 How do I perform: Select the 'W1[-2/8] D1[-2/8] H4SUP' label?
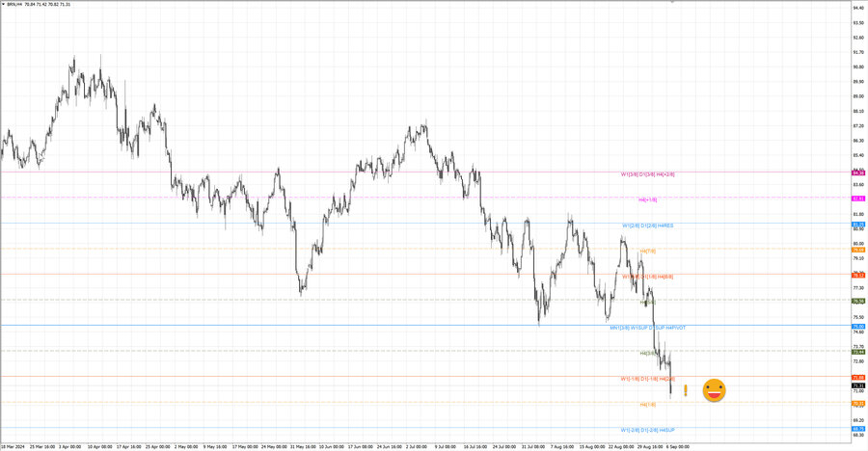(x=648, y=430)
